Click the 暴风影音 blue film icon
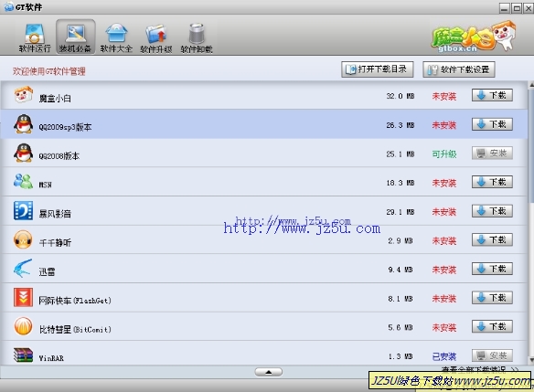534x392 pixels. 23,210
